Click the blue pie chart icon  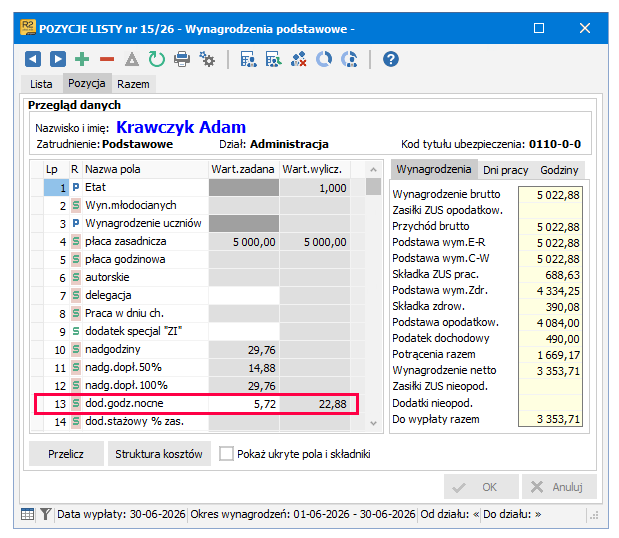click(x=324, y=59)
